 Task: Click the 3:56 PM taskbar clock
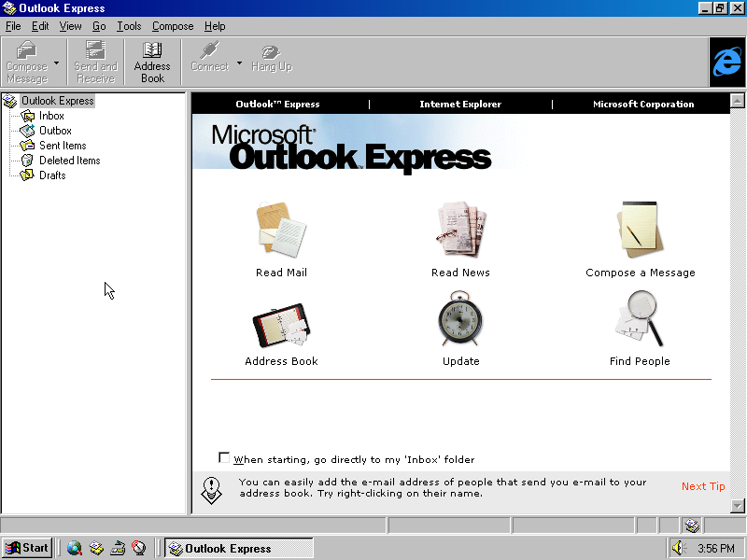coord(716,548)
